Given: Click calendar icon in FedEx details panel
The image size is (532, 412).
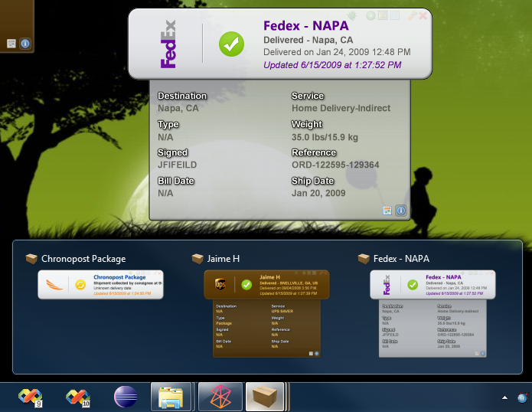Looking at the screenshot, I should point(387,211).
